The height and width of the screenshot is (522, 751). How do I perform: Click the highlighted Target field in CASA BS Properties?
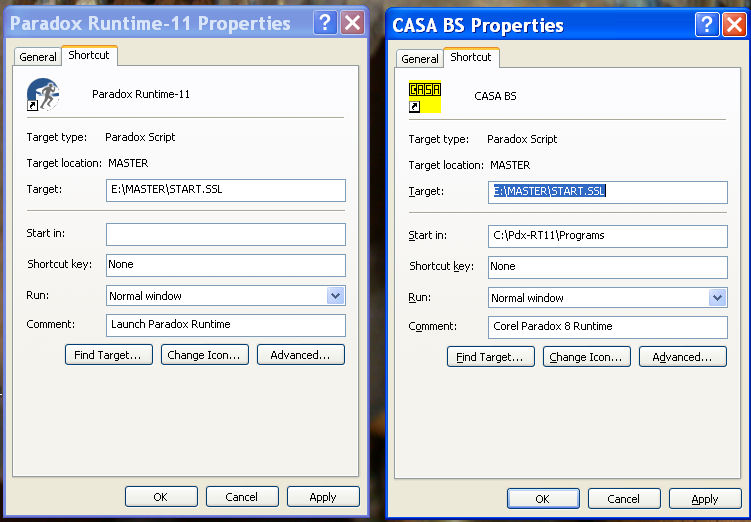point(608,192)
